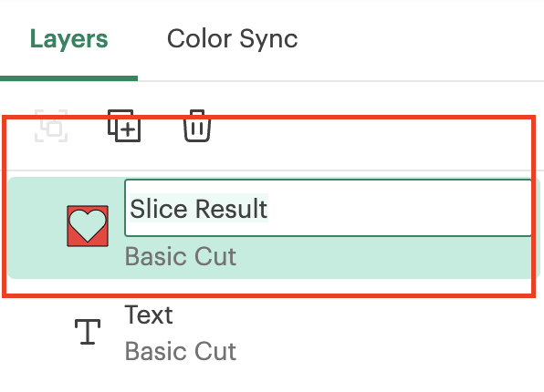This screenshot has height=392, width=544.
Task: Click the grayed-out Group layers icon
Action: [x=51, y=126]
